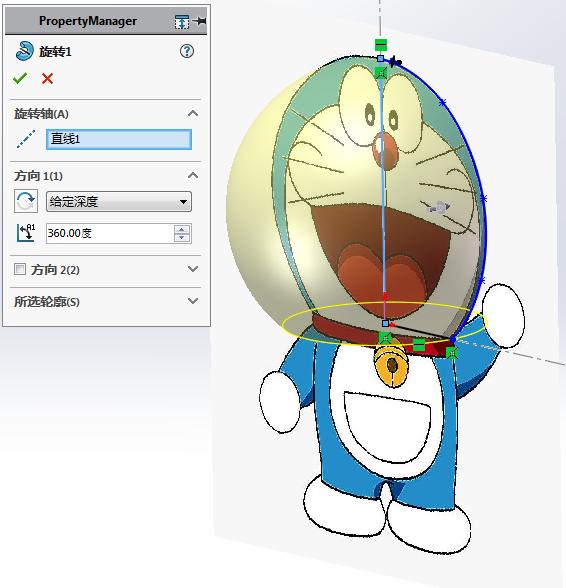This screenshot has width=566, height=588.
Task: Click the revolve direction handle on the model's cheek
Action: pos(439,207)
